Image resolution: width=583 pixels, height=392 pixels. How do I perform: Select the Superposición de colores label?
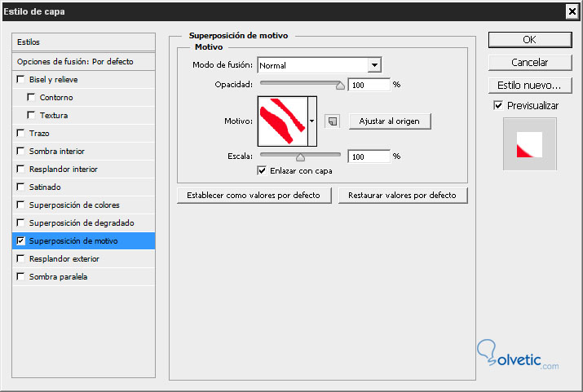coord(74,205)
